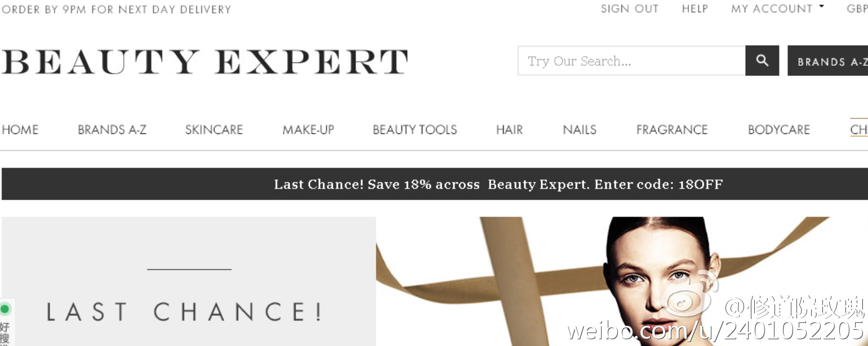This screenshot has height=346, width=868.
Task: Open the Beauty Expert logo homepage
Action: coord(204,62)
